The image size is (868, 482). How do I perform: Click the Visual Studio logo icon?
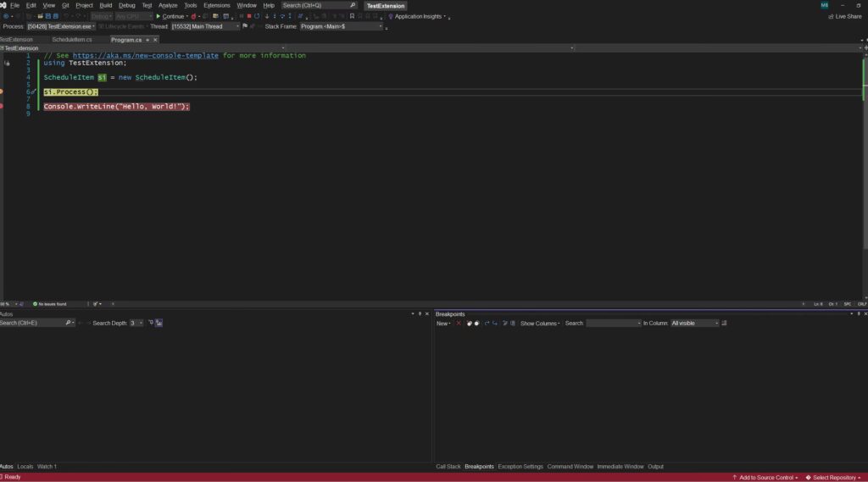click(x=3, y=5)
